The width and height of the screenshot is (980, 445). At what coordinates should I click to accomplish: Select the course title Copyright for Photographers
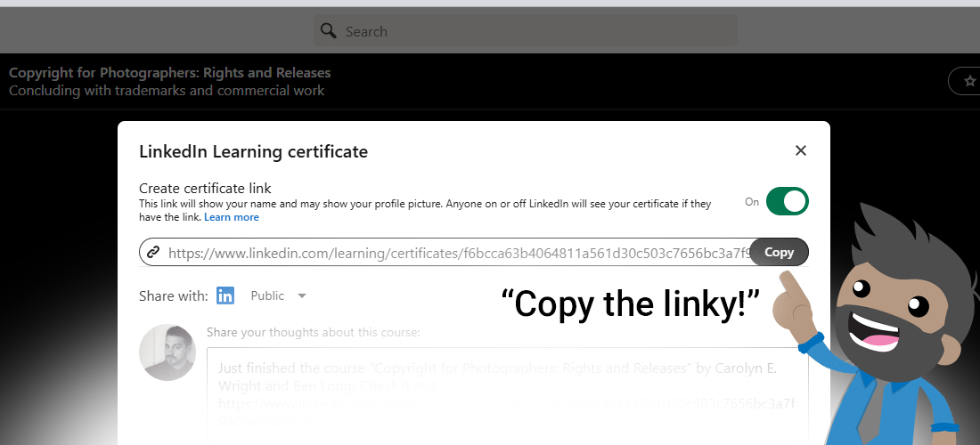point(169,73)
